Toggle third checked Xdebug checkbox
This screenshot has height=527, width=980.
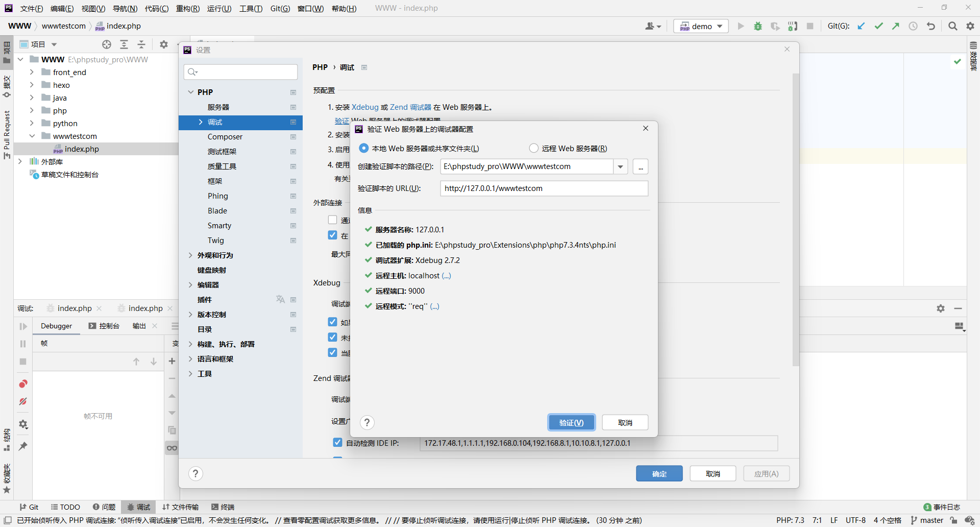pyautogui.click(x=332, y=352)
